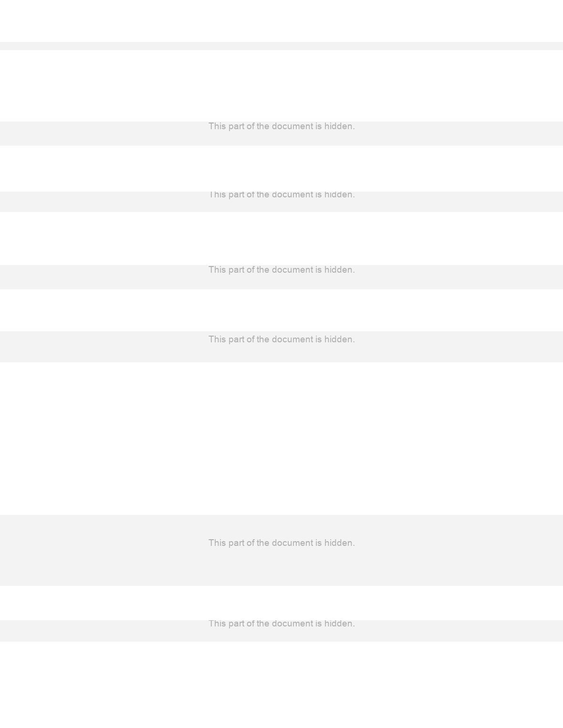Click the last 'document is hidden' message at bottom
The width and height of the screenshot is (563, 728).
pyautogui.click(x=281, y=624)
